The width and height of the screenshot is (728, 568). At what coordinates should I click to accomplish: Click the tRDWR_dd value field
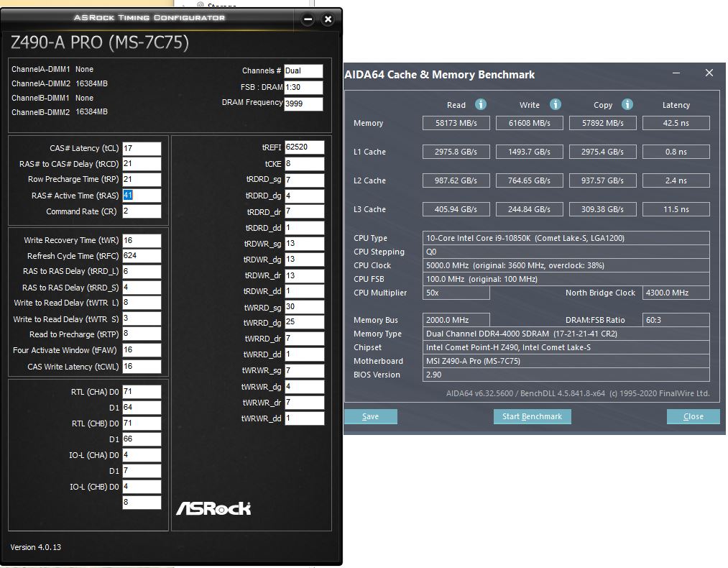[x=304, y=291]
